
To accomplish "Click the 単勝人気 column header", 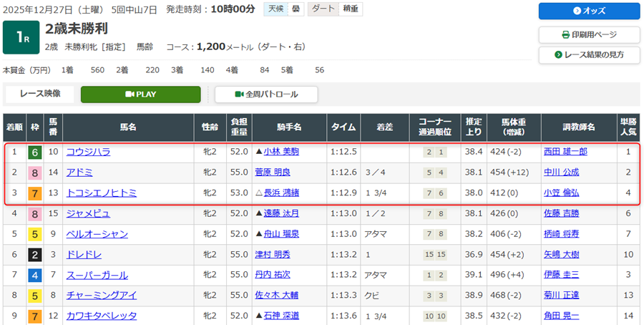I will 628,127.
